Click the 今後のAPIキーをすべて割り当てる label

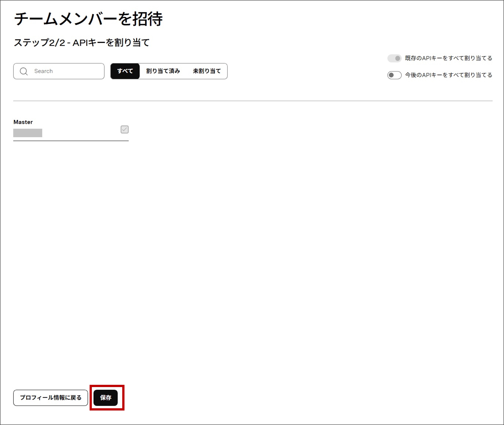[449, 75]
